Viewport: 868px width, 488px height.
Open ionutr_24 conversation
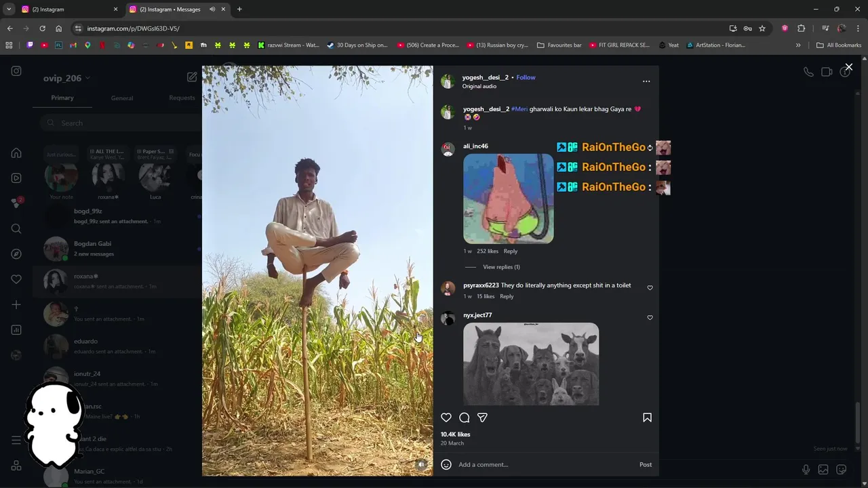point(115,378)
